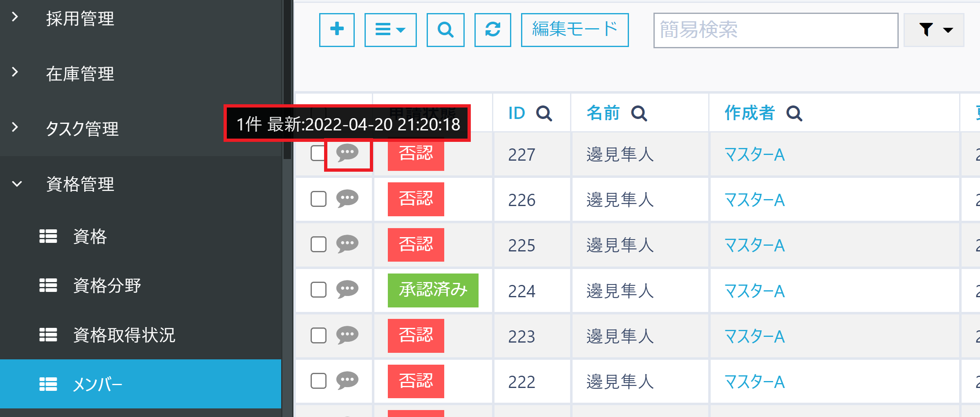This screenshot has height=417, width=980.
Task: Open the comment bubble on record 227
Action: pos(348,154)
